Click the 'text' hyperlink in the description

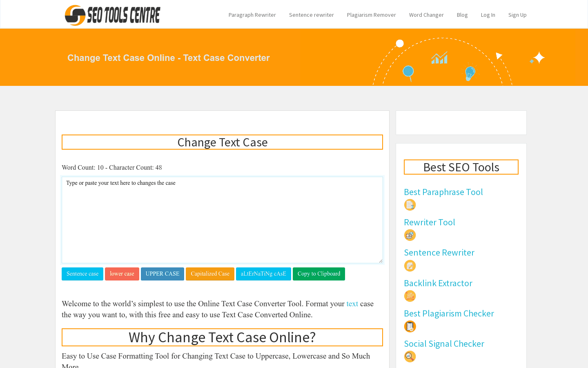(x=352, y=304)
